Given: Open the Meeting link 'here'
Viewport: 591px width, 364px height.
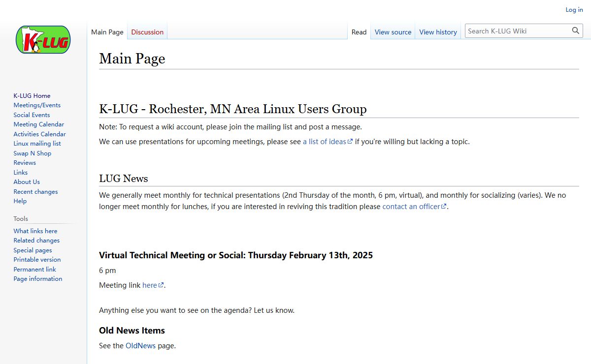Looking at the screenshot, I should click(x=153, y=285).
